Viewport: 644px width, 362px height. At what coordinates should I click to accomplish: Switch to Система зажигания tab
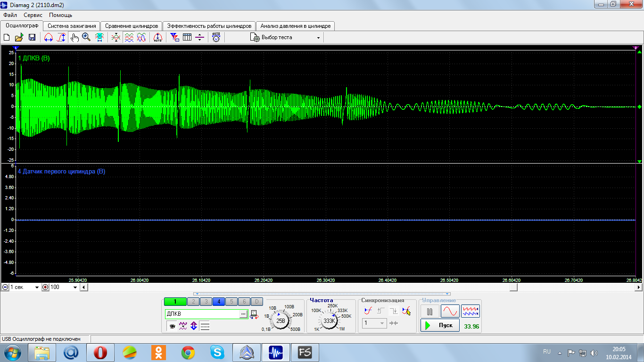point(72,26)
